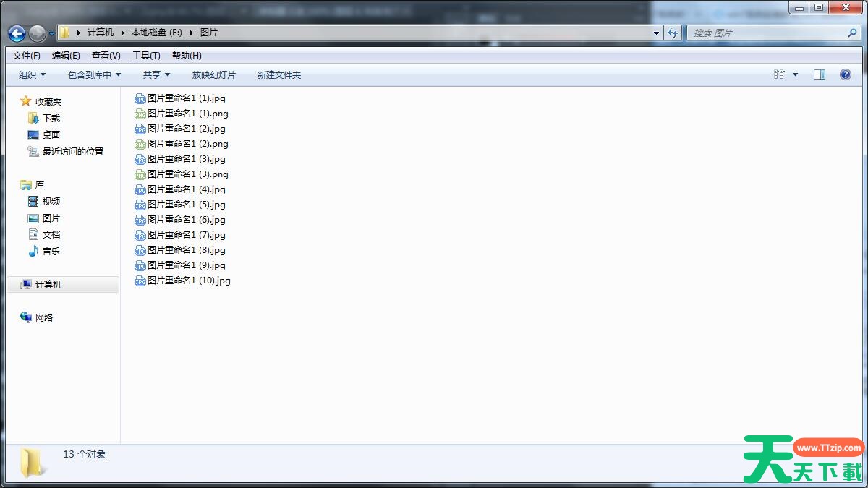Select file 图片重命名1 (6).jpg
The width and height of the screenshot is (868, 488).
click(180, 220)
